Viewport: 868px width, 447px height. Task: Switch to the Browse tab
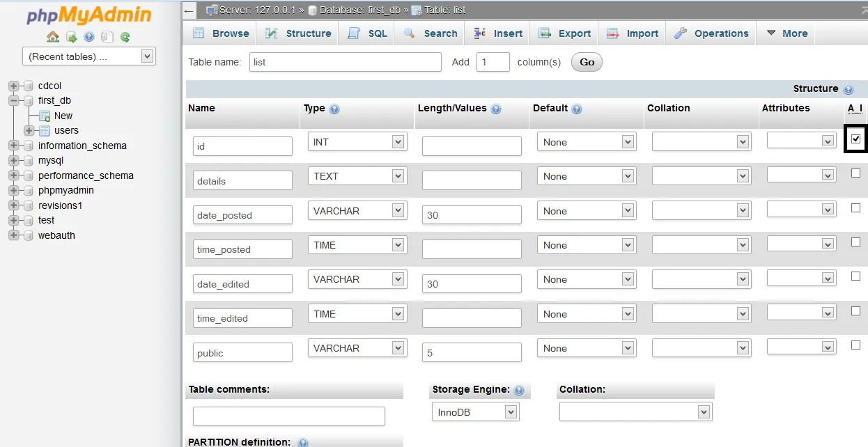[220, 33]
